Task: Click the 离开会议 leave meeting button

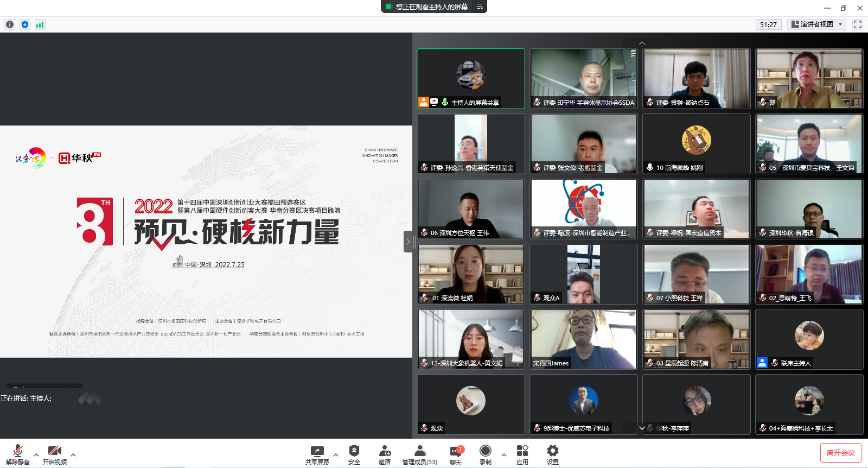Action: 840,453
